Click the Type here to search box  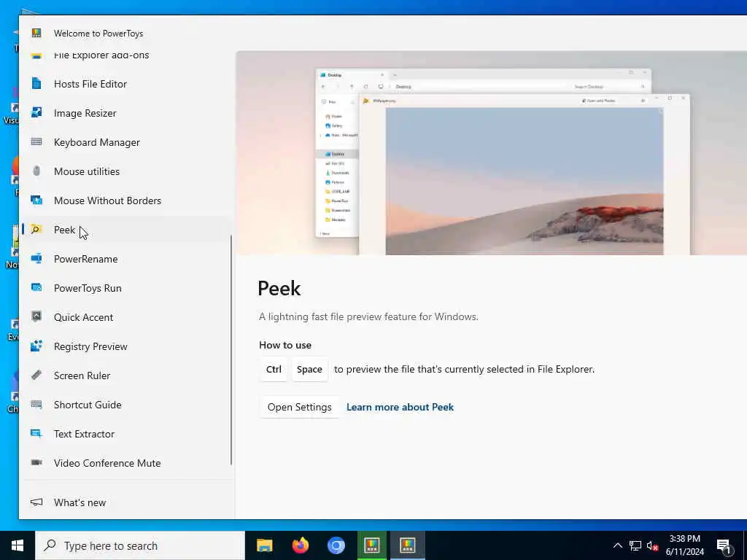click(x=140, y=545)
